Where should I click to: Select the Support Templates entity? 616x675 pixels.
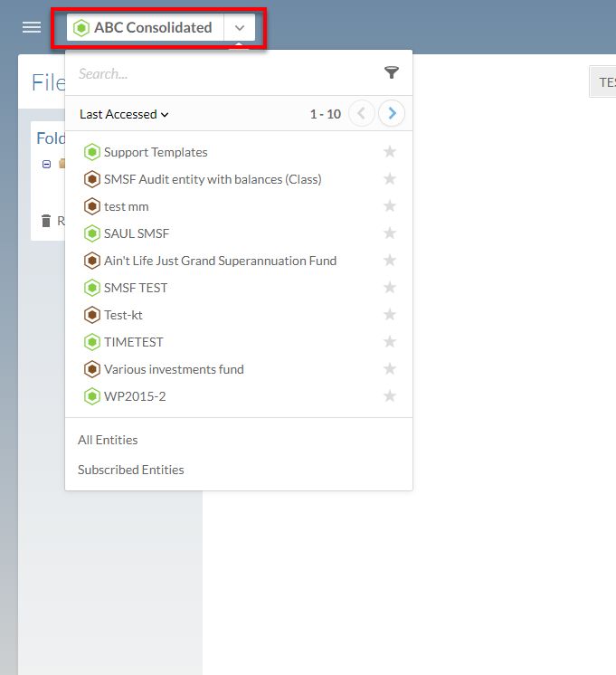point(156,152)
